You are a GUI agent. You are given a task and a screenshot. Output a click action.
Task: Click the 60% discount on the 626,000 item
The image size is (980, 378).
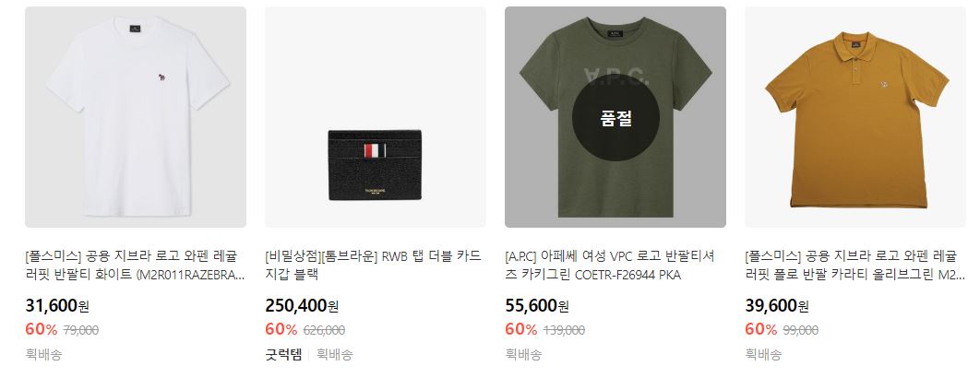click(281, 329)
